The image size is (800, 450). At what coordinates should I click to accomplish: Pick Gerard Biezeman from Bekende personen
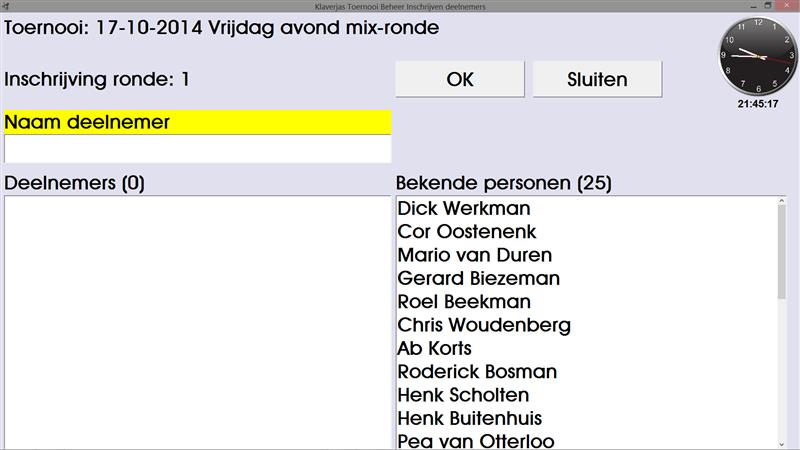[478, 278]
